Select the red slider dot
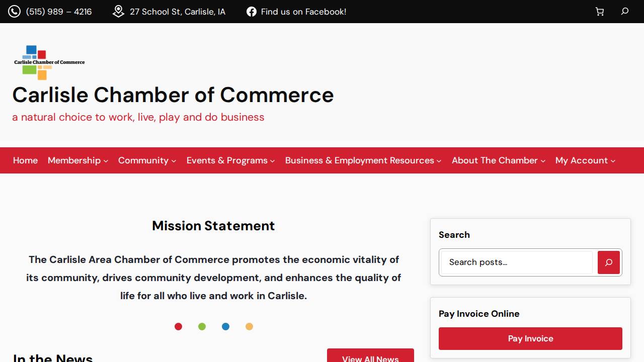Screen dimensions: 644x362 tap(178, 327)
